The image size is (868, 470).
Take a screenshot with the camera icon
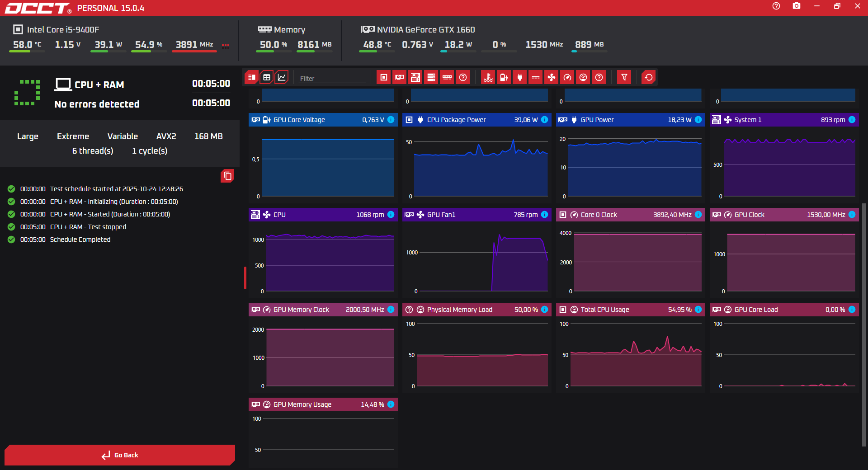click(x=797, y=6)
